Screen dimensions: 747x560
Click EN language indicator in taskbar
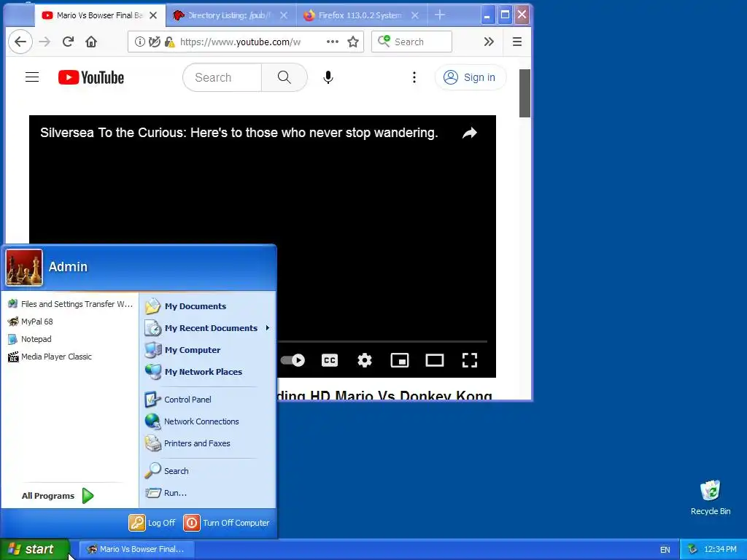[665, 550]
